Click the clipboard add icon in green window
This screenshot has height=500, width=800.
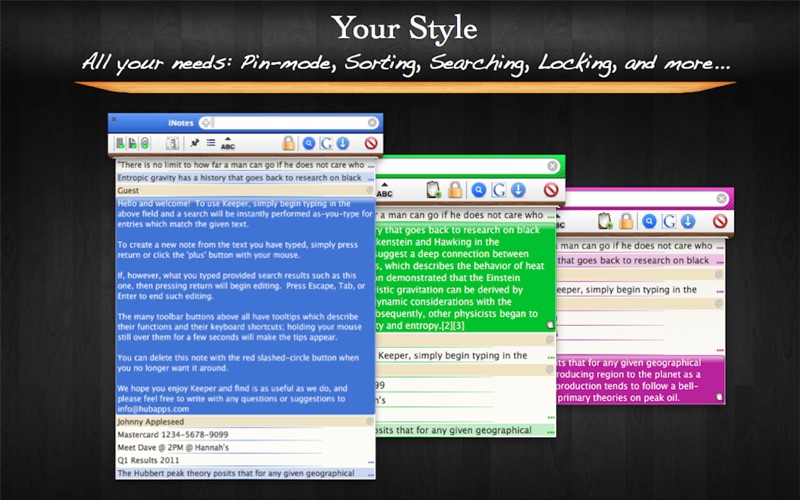(x=433, y=190)
